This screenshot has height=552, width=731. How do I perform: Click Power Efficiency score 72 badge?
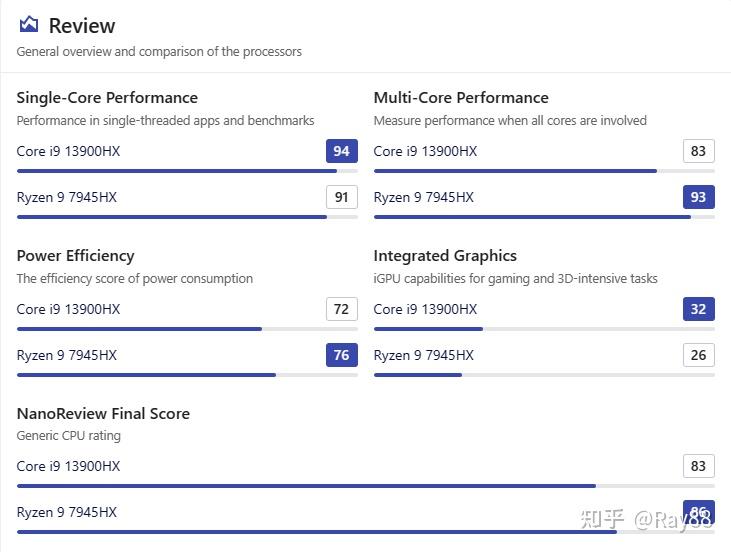pos(341,309)
